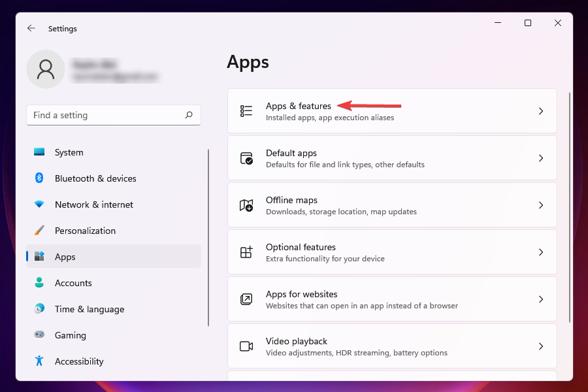The image size is (588, 392).
Task: Click the Apps sidebar icon
Action: 39,256
